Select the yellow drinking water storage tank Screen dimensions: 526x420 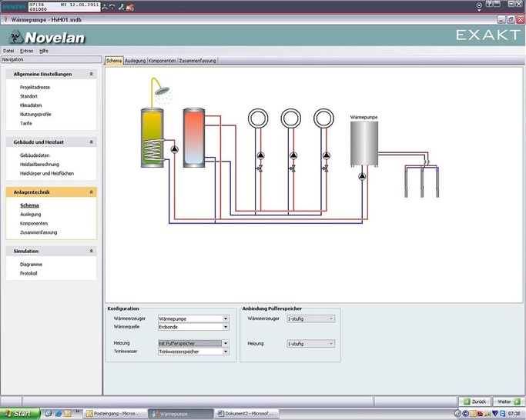(x=152, y=136)
